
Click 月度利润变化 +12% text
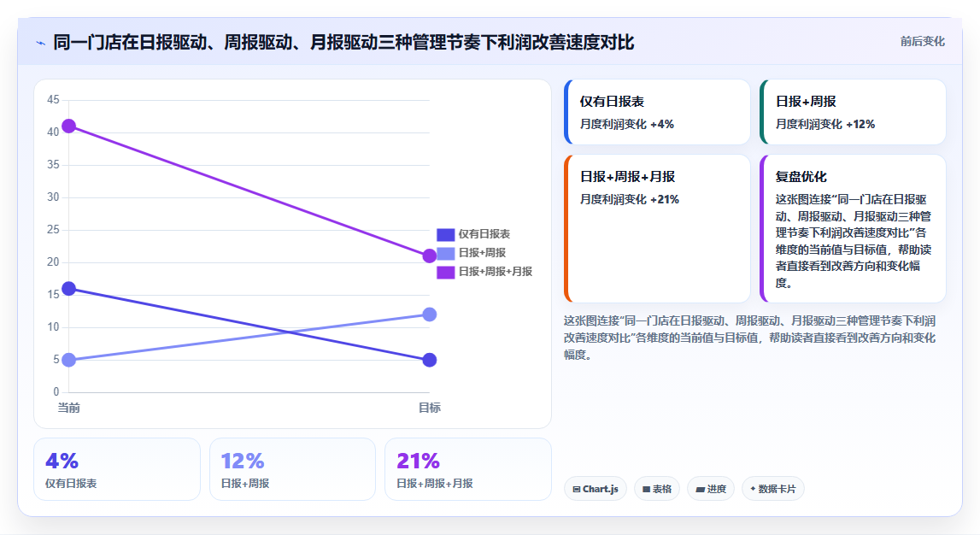click(x=825, y=125)
